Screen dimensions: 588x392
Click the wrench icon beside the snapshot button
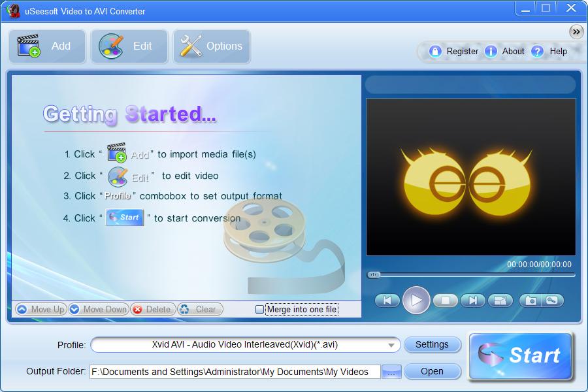[x=552, y=301]
